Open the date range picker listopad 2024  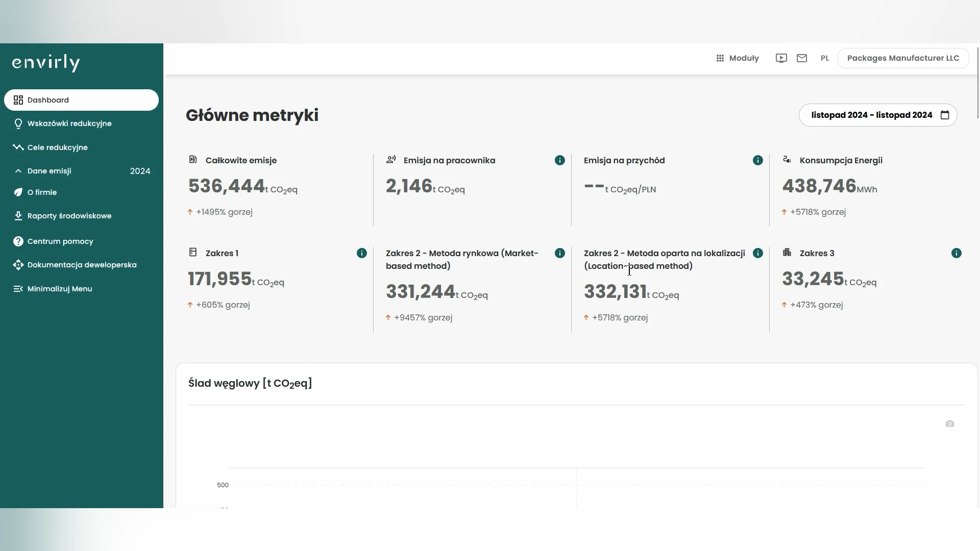tap(877, 115)
